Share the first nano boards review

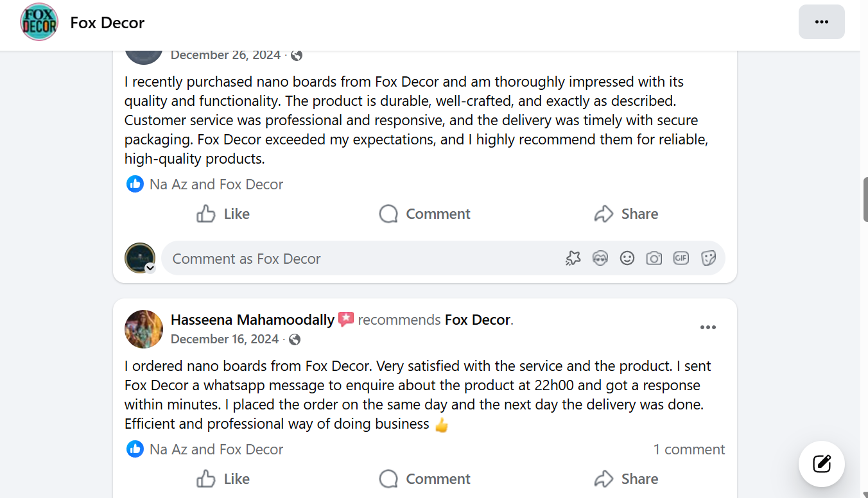click(x=627, y=214)
